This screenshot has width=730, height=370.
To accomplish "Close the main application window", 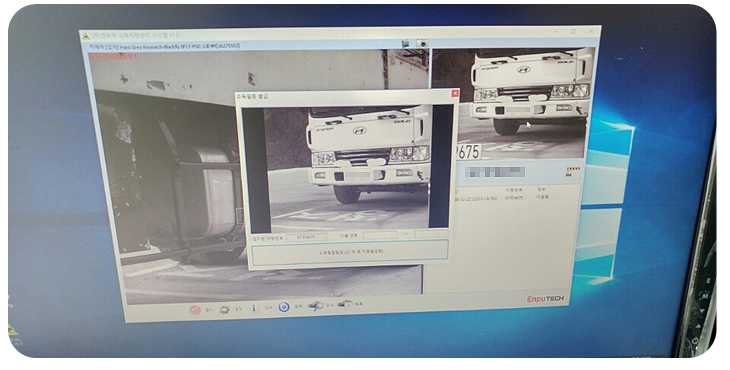I will (x=591, y=32).
